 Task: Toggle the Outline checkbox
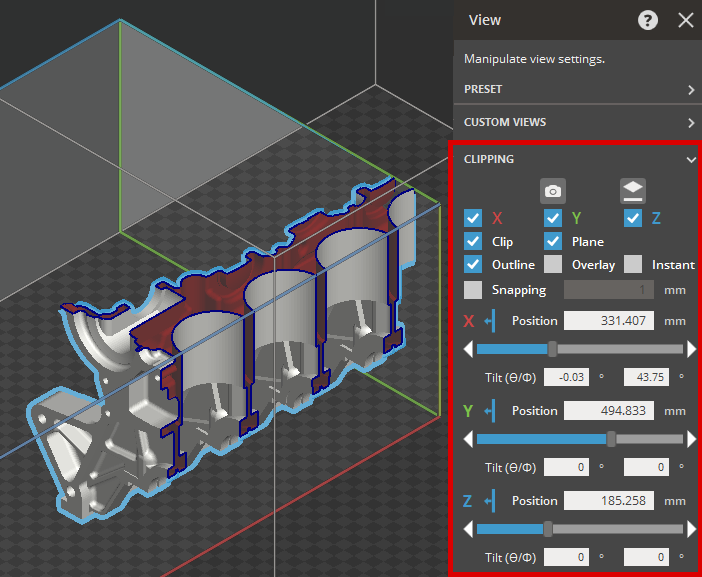pos(474,265)
